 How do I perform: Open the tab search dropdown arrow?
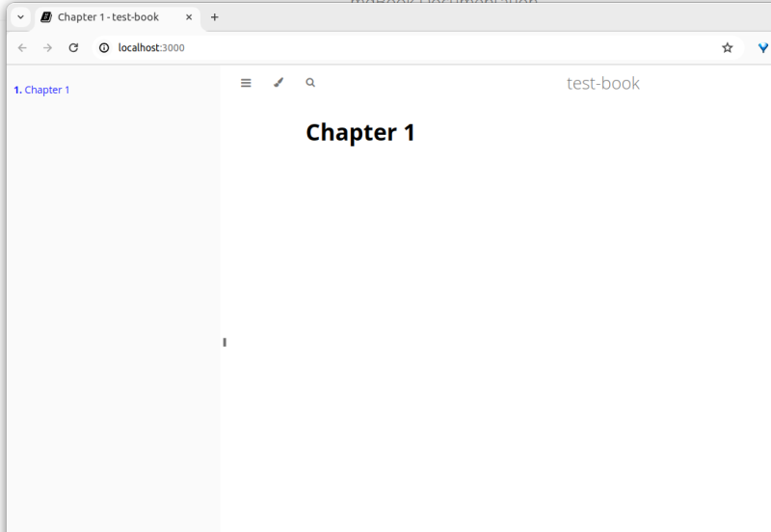pos(20,17)
